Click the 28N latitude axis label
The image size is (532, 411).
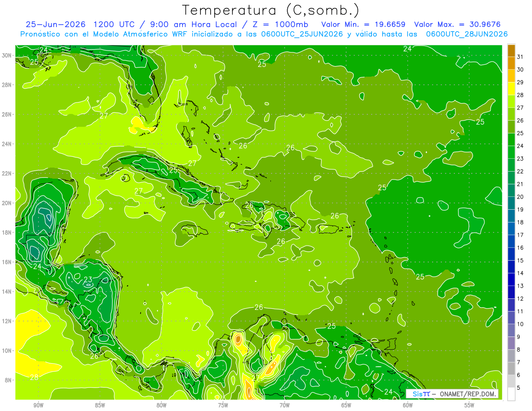[8, 85]
